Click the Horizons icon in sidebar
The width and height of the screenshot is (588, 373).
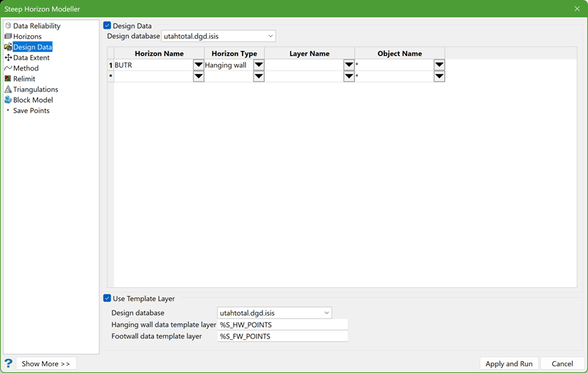[8, 37]
